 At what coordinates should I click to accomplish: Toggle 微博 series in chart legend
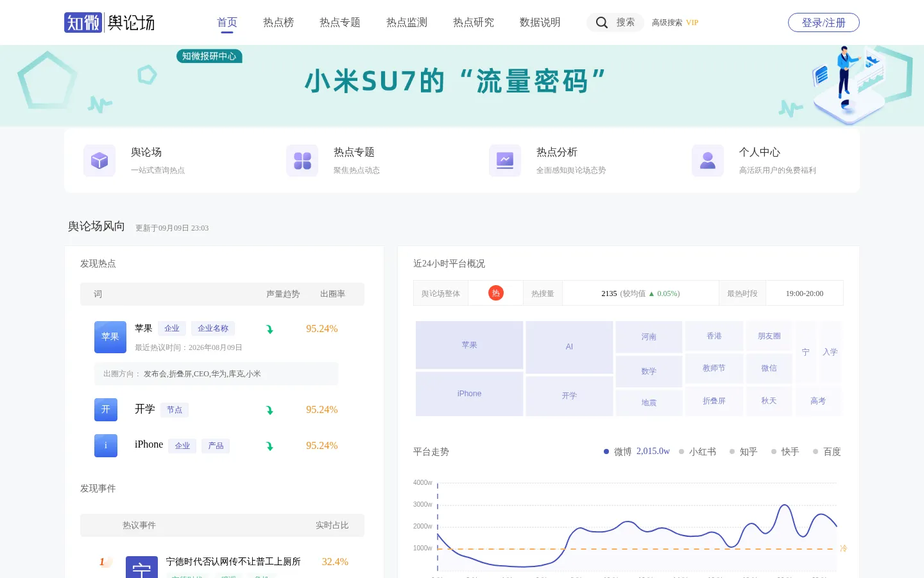point(637,451)
